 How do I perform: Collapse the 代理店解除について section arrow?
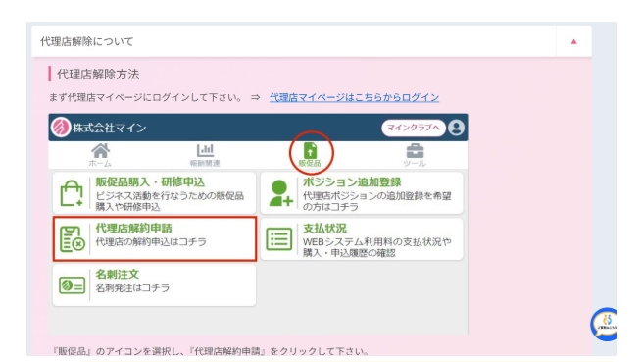573,41
